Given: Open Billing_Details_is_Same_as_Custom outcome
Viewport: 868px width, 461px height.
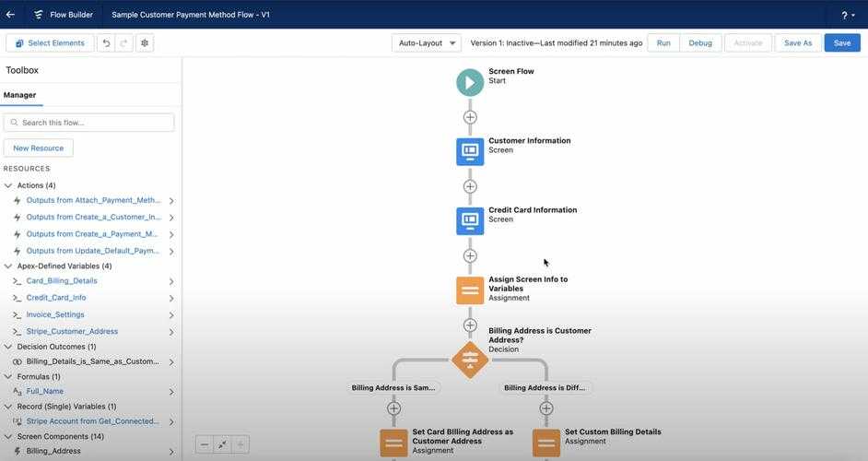Looking at the screenshot, I should 92,361.
